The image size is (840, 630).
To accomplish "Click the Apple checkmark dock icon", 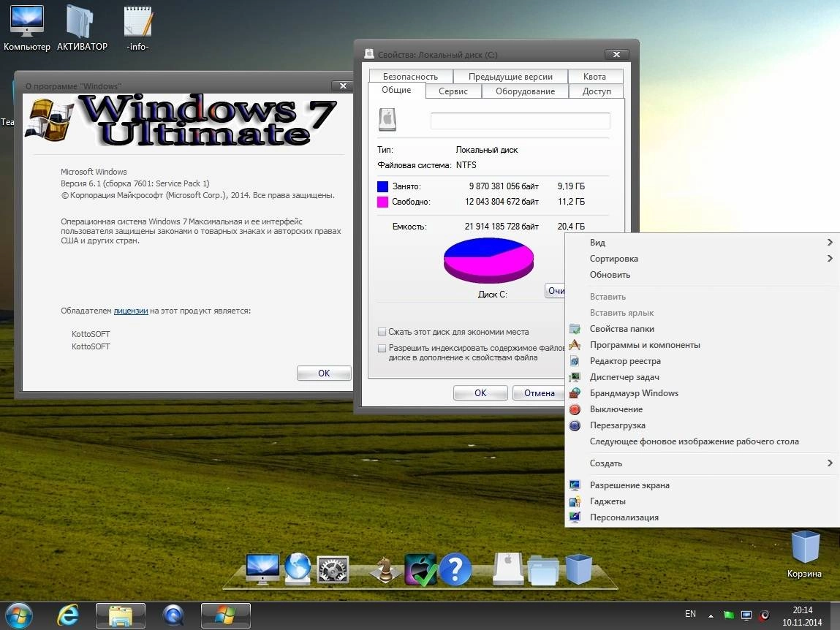I will 420,569.
